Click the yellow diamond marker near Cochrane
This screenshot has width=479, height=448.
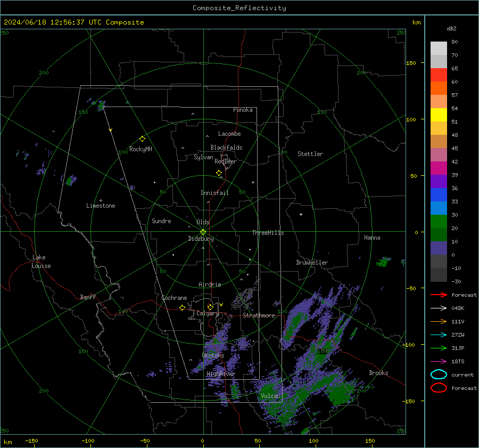coord(183,307)
